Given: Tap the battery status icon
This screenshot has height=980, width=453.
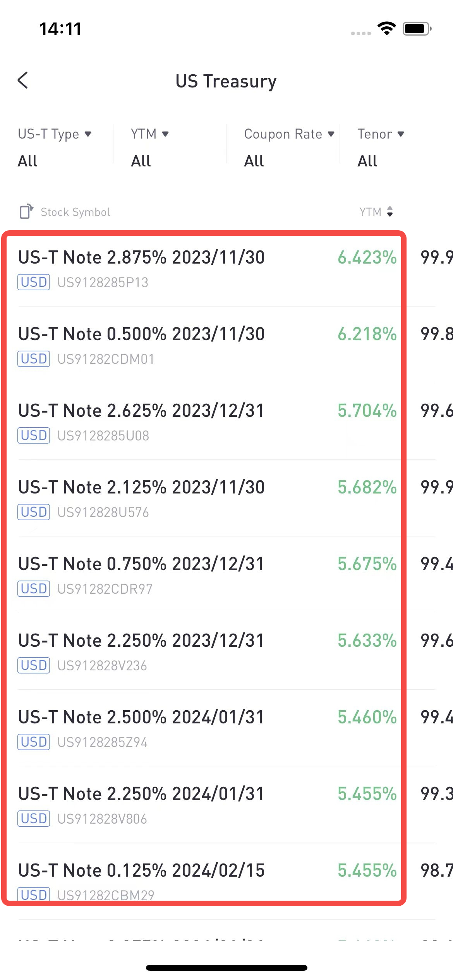Looking at the screenshot, I should (417, 29).
